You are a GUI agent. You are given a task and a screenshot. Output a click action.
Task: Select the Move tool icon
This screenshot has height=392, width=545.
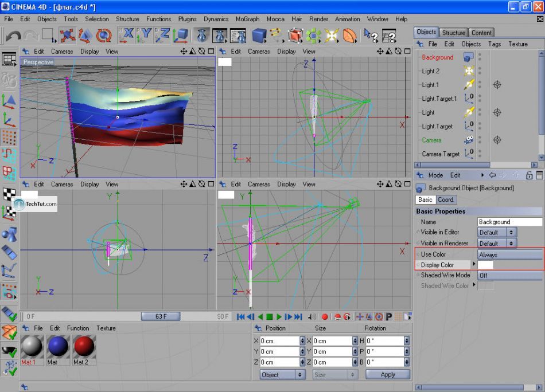coord(68,36)
